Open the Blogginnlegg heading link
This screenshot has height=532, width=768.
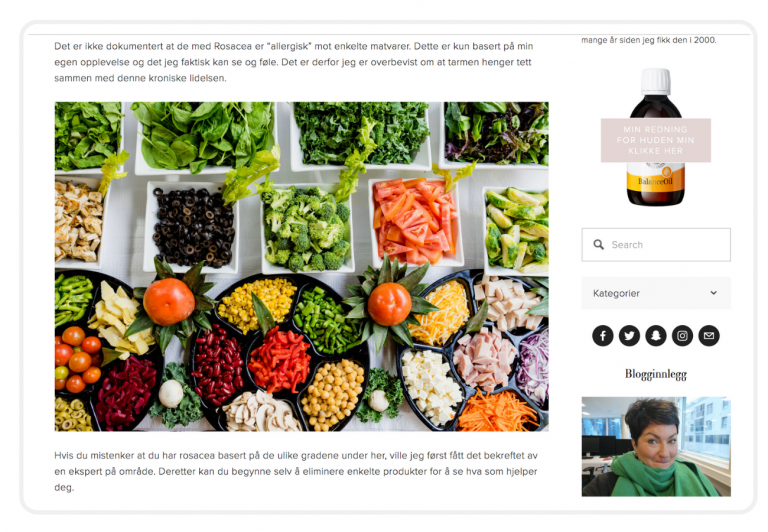656,374
